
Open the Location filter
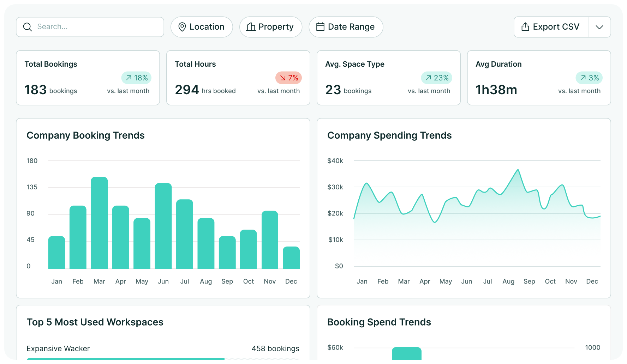point(202,27)
